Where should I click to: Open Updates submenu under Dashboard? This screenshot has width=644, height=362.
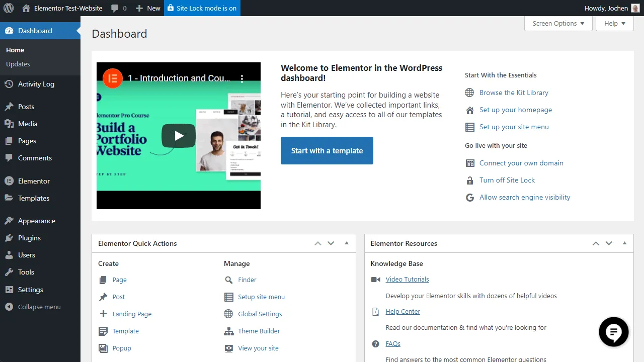point(18,64)
